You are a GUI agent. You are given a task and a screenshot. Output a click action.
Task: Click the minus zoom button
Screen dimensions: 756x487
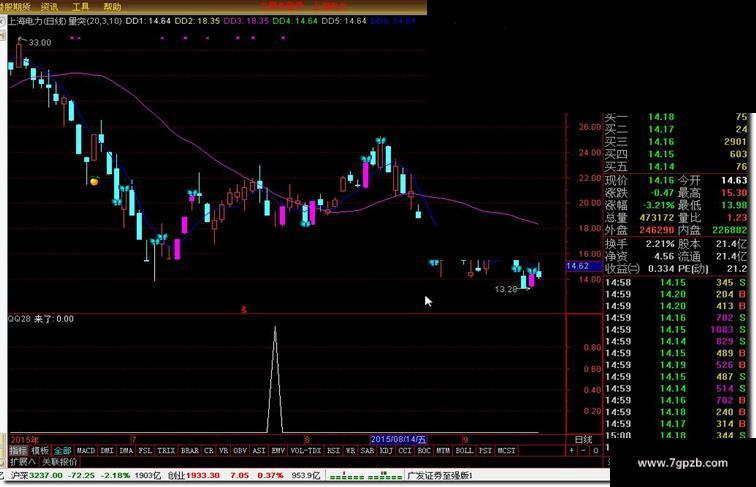tap(583, 450)
